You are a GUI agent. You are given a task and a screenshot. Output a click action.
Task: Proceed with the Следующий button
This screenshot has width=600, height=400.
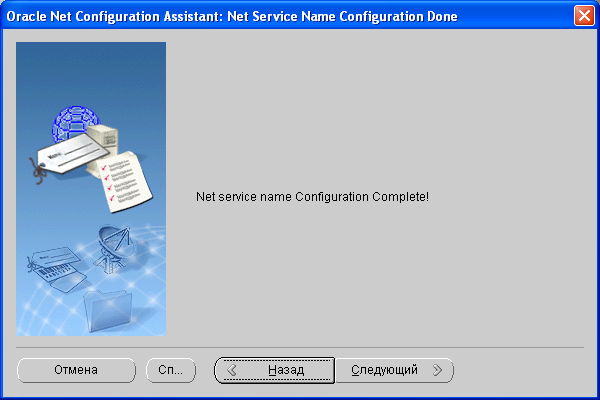point(395,370)
